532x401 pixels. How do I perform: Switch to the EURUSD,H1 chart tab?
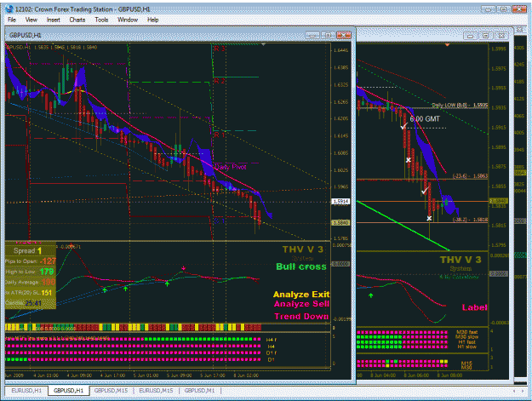pos(26,391)
